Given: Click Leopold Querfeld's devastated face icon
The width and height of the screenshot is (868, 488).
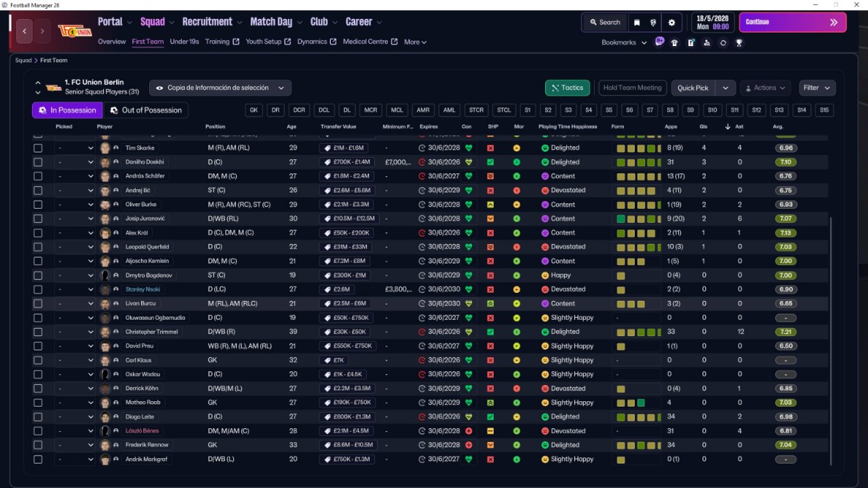Looking at the screenshot, I should click(545, 247).
